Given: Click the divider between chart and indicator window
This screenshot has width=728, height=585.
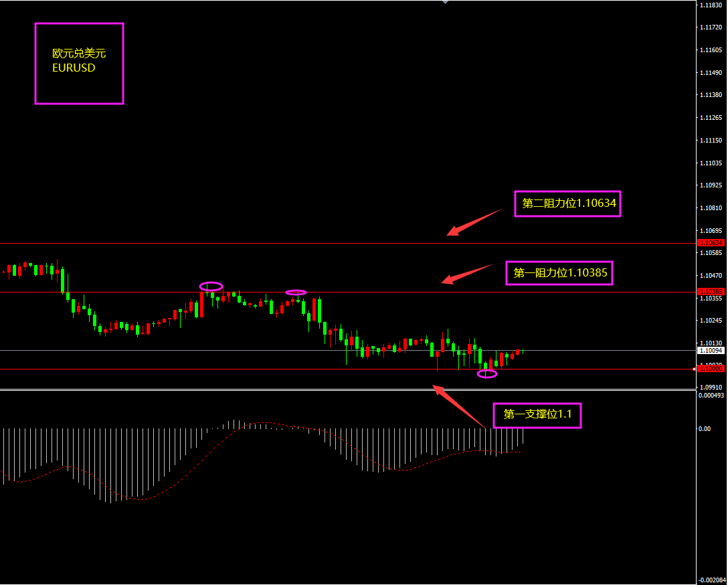Looking at the screenshot, I should tap(348, 390).
